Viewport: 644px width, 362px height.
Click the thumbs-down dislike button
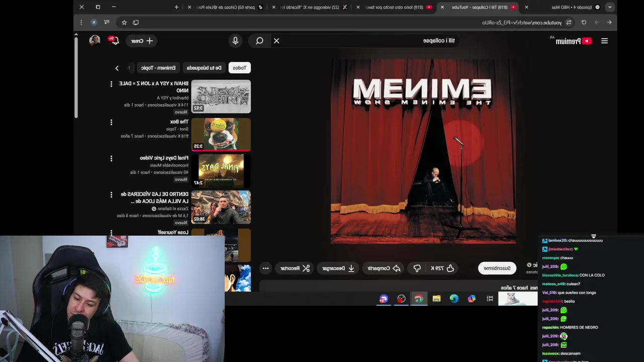click(417, 268)
